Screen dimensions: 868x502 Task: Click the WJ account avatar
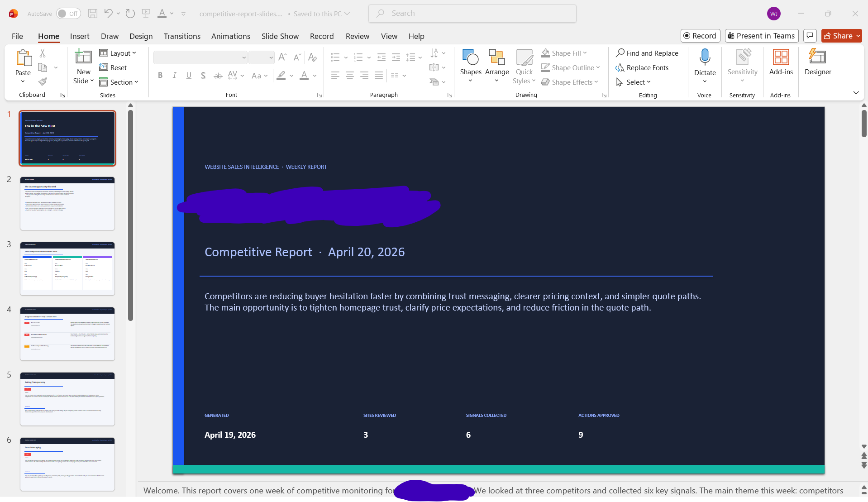click(774, 14)
